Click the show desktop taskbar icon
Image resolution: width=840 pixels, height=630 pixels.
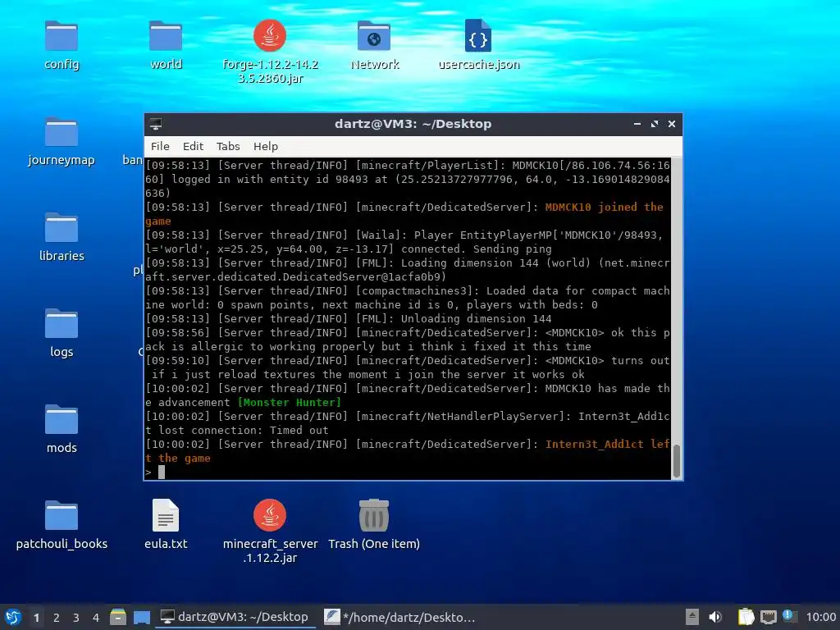141,617
